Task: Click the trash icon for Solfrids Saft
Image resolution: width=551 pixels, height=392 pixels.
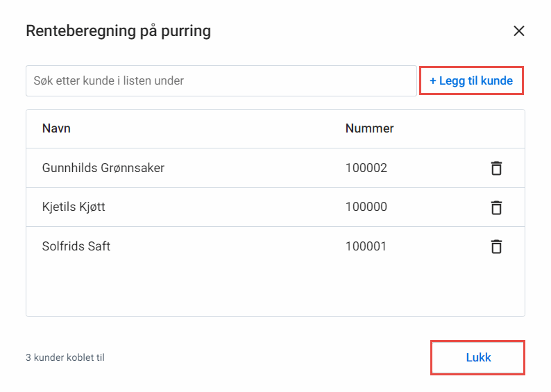Action: coord(496,246)
